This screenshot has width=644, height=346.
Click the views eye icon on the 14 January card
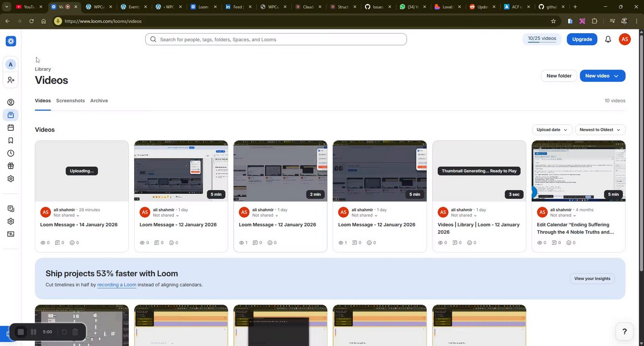click(43, 243)
